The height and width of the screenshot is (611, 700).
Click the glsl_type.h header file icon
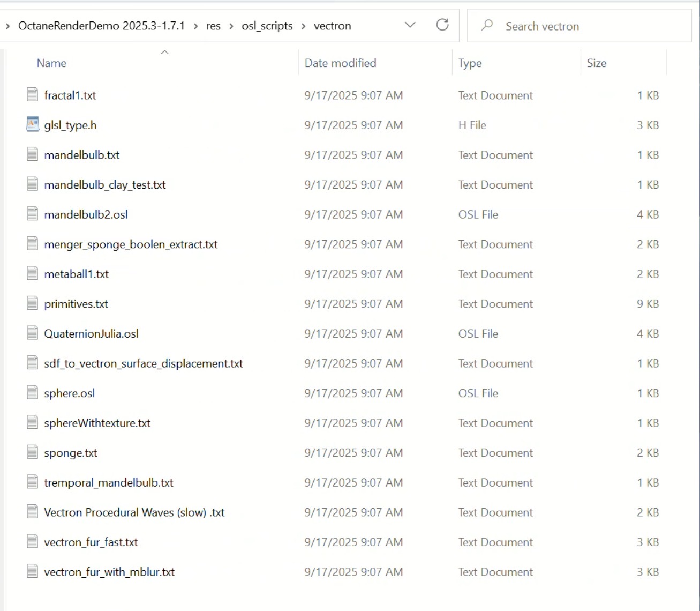[33, 125]
